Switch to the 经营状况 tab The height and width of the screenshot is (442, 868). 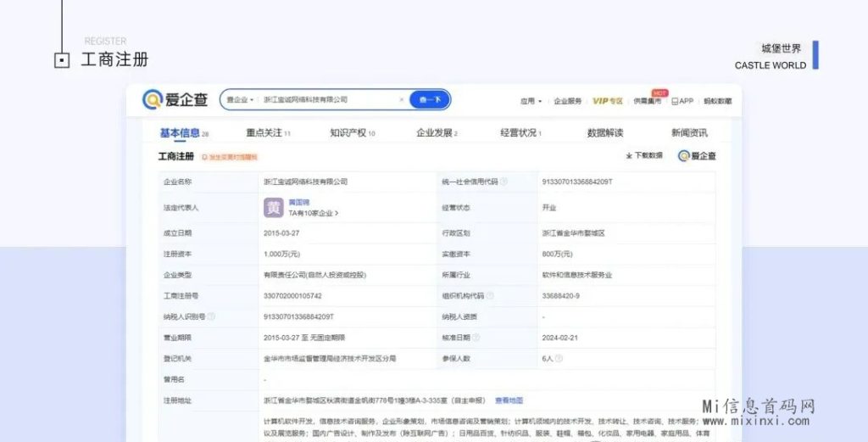tap(520, 133)
